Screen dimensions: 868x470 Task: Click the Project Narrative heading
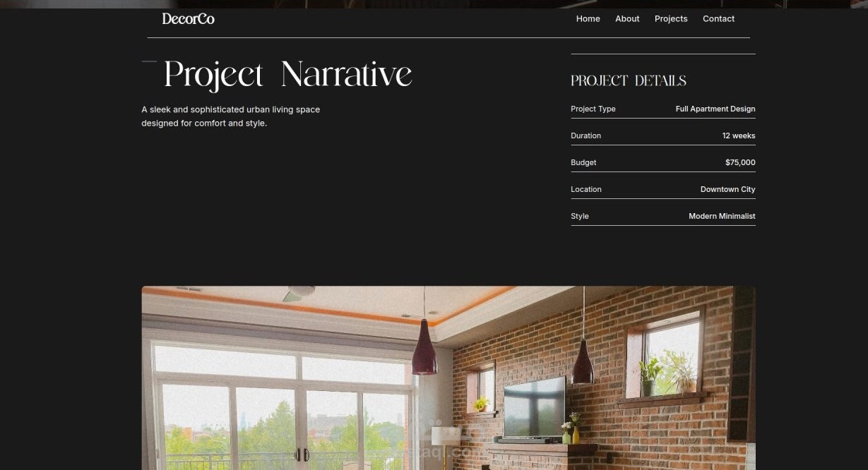pyautogui.click(x=287, y=74)
